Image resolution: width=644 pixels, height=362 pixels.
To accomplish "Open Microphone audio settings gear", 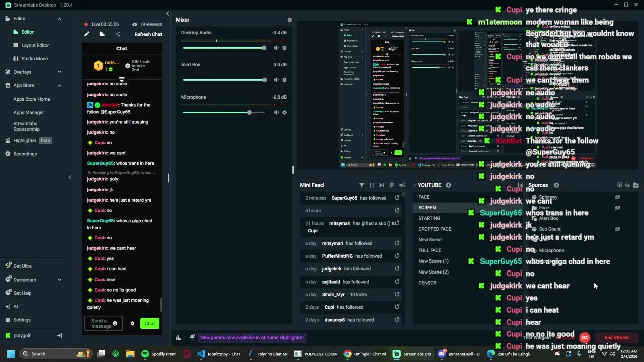I will click(284, 112).
